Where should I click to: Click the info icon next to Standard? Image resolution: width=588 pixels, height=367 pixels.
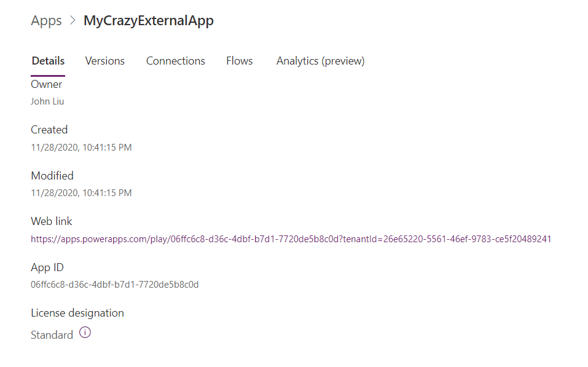point(85,333)
